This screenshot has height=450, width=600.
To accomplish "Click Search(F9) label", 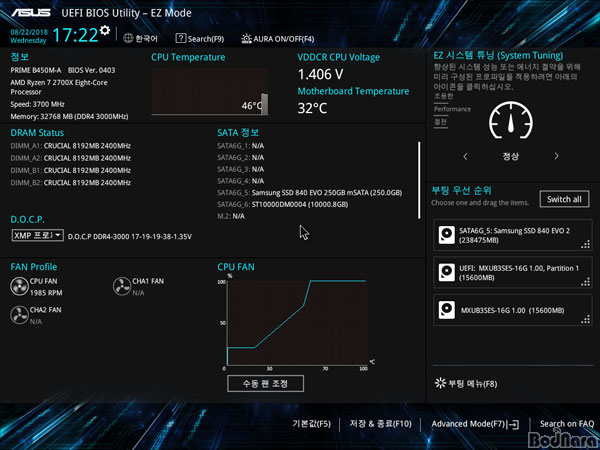I will tap(206, 39).
